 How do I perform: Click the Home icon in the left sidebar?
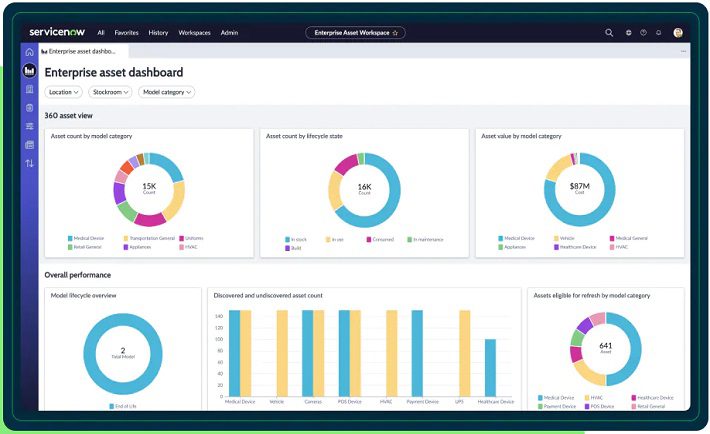pyautogui.click(x=29, y=52)
